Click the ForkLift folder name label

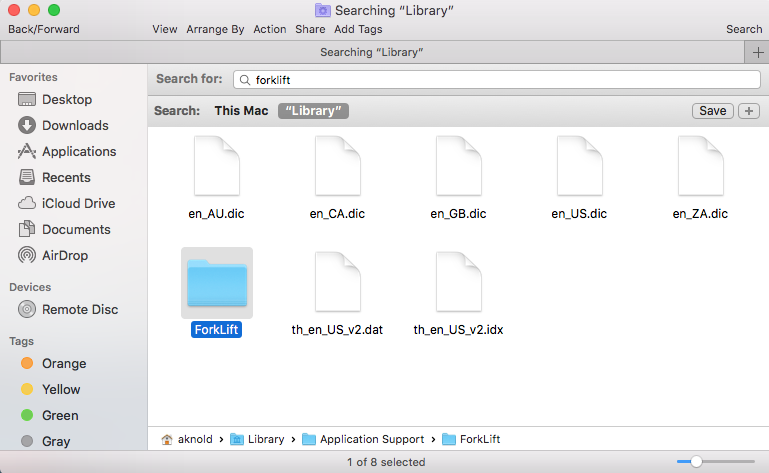[x=216, y=330]
